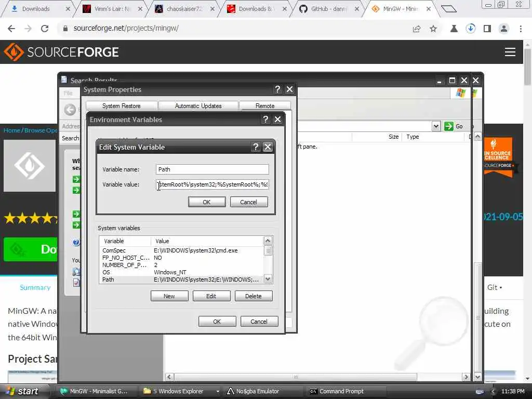Open the Automatic Updates tab
This screenshot has height=399, width=532.
click(x=198, y=106)
